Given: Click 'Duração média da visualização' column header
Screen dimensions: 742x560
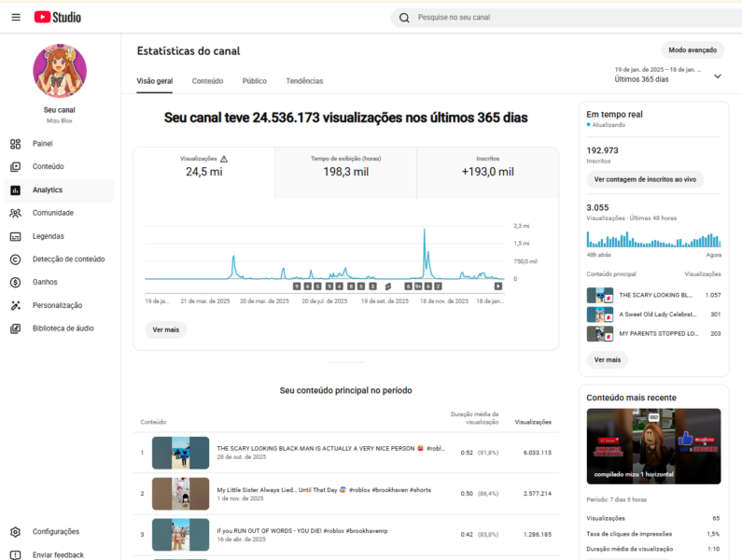Looking at the screenshot, I should (475, 418).
